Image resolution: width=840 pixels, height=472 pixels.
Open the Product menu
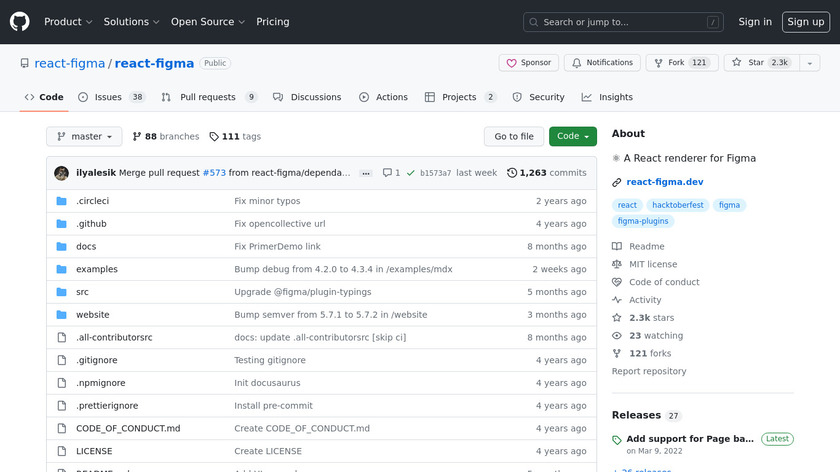coord(68,22)
